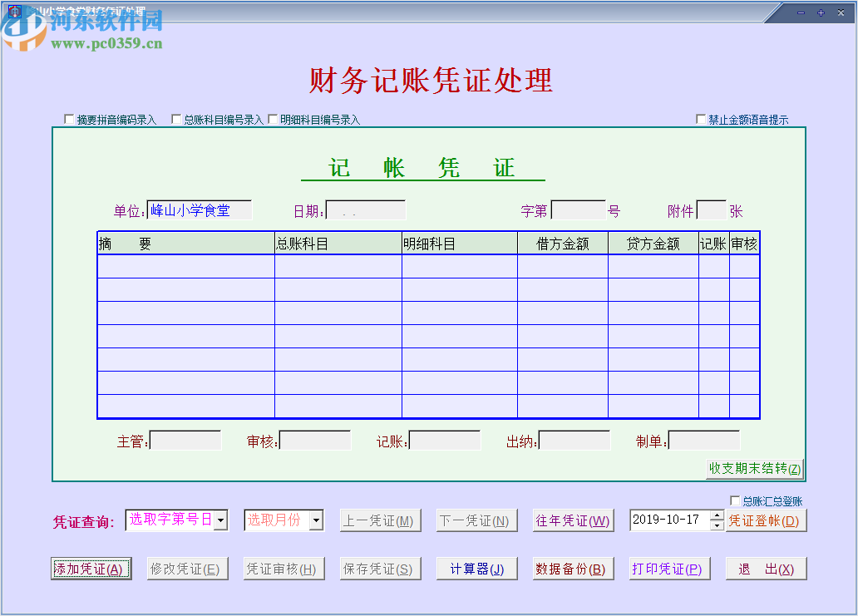Click the 凭证审核(H) button
Screen dimensions: 858x616
click(x=284, y=568)
